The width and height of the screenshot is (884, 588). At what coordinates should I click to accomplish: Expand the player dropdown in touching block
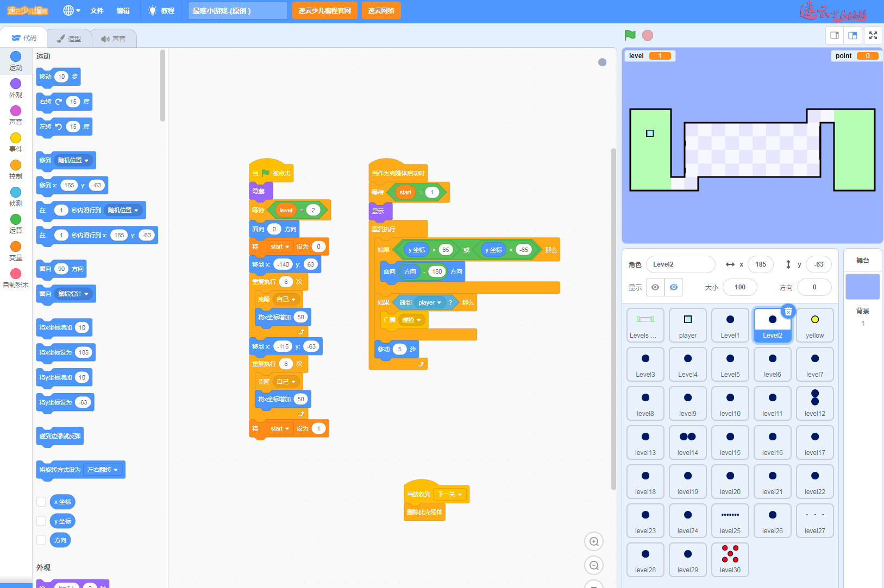[439, 302]
